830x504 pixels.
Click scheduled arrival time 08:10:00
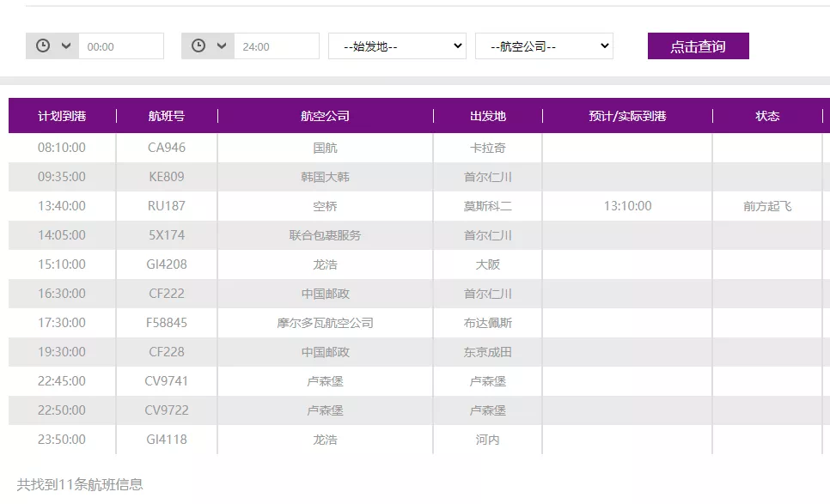tap(62, 148)
